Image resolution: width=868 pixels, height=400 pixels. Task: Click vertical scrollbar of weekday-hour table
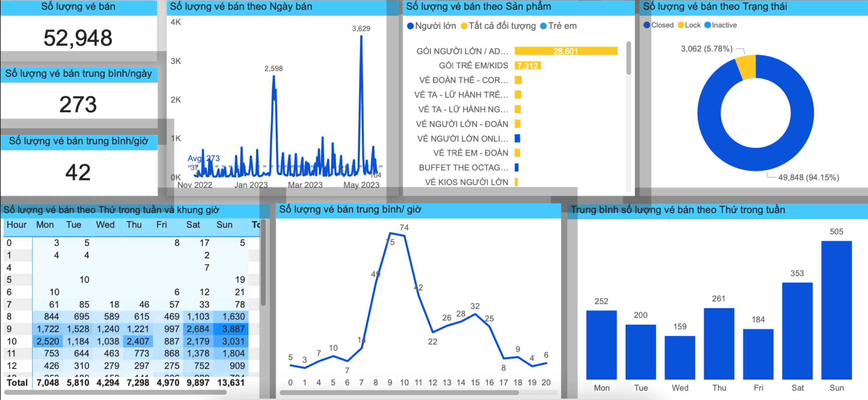(263, 263)
